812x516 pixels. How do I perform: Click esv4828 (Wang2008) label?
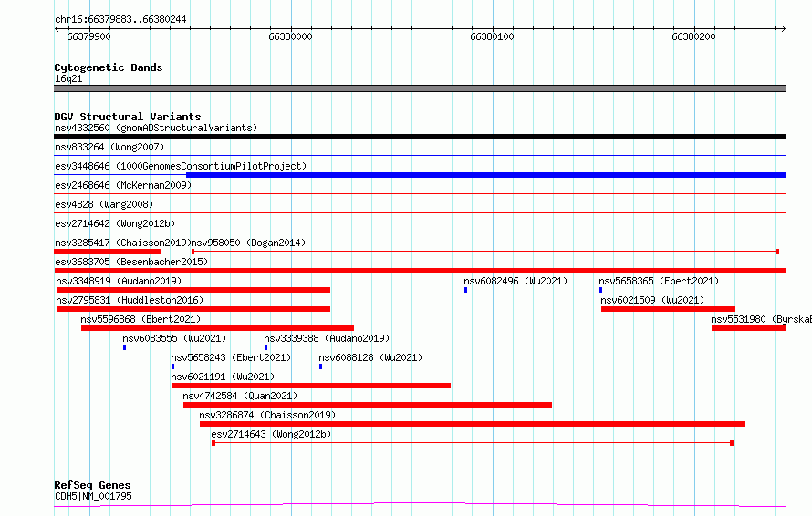click(104, 204)
